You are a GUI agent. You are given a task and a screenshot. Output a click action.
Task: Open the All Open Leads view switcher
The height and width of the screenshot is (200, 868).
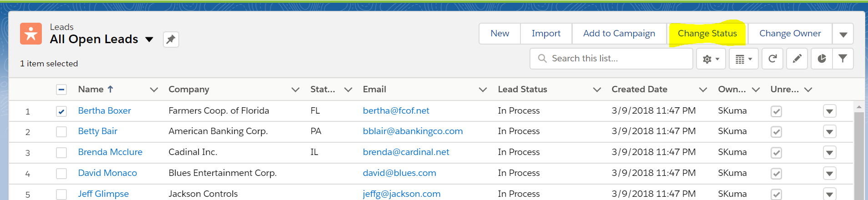tap(149, 40)
